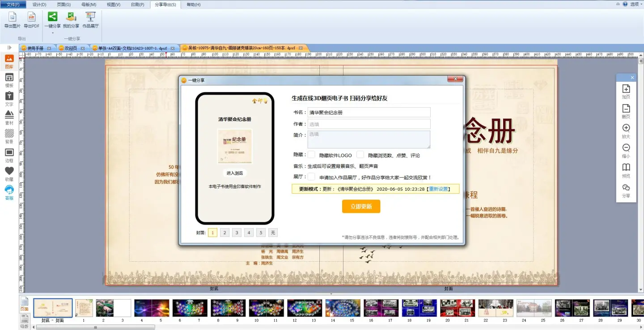Expand the 一键分享 dropdown arrow in ribbon
The image size is (644, 330).
[52, 33]
